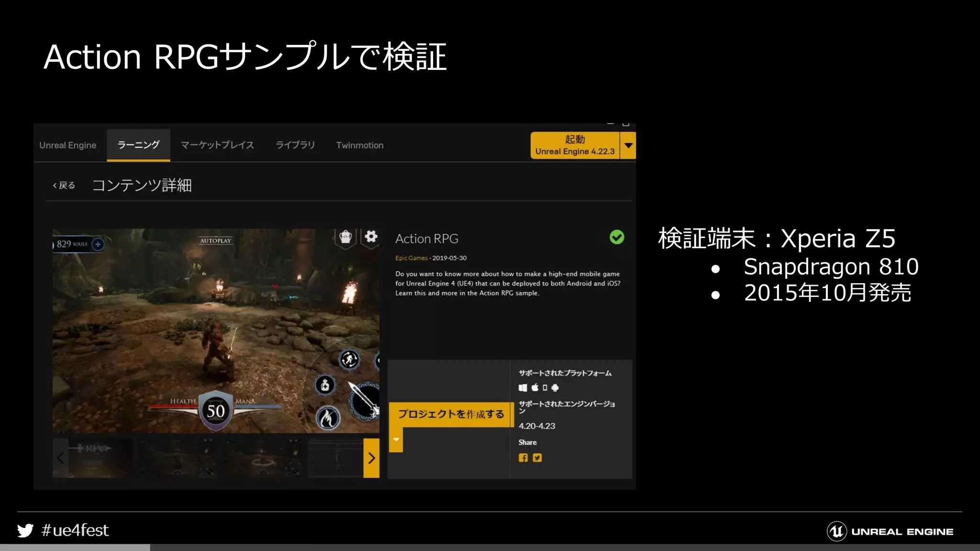Expand the dropdown under create project button
The height and width of the screenshot is (551, 980).
click(x=396, y=440)
